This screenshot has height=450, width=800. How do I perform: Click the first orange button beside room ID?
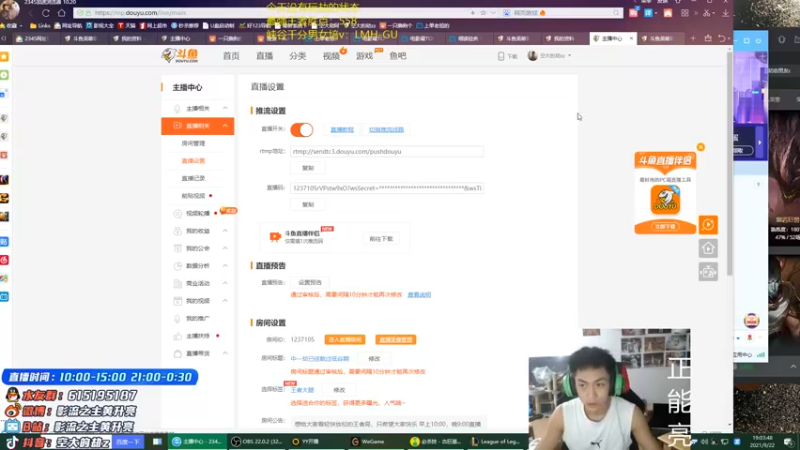tap(345, 340)
